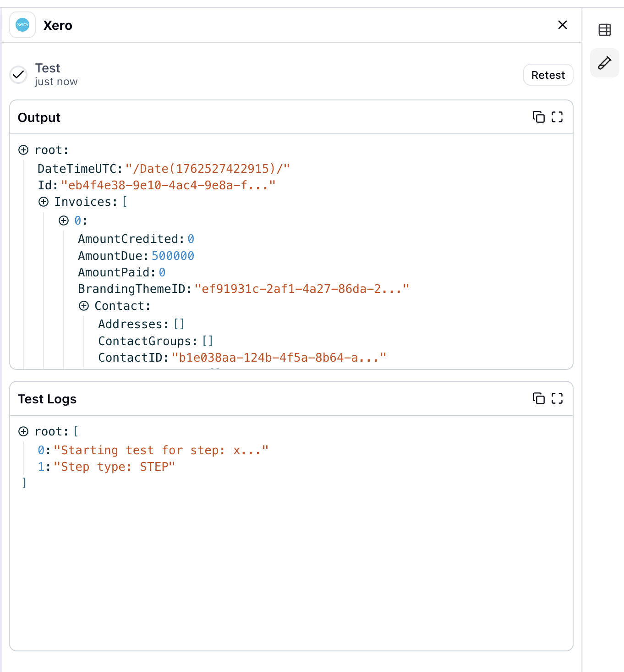The height and width of the screenshot is (672, 624).
Task: Click the test success checkmark icon
Action: click(19, 74)
